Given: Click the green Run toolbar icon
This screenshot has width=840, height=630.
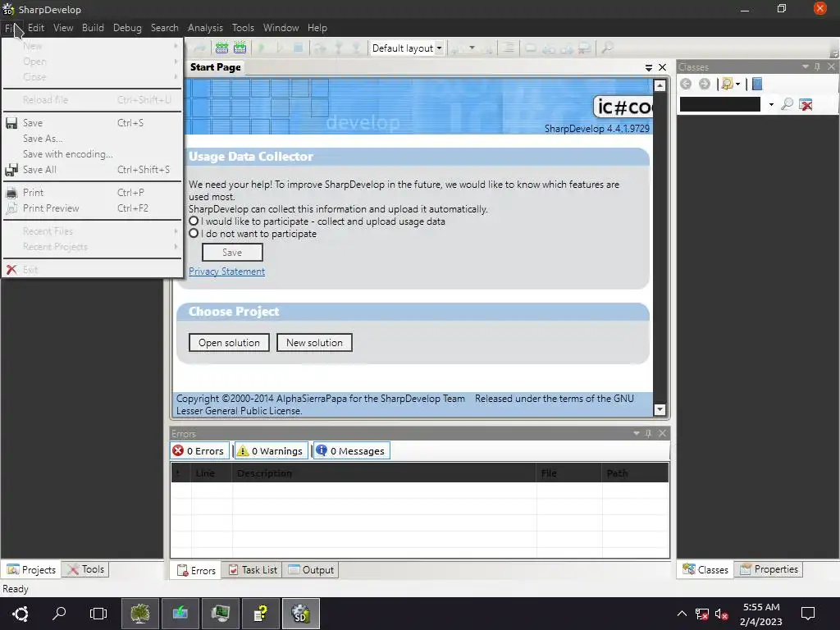Looking at the screenshot, I should [x=262, y=48].
